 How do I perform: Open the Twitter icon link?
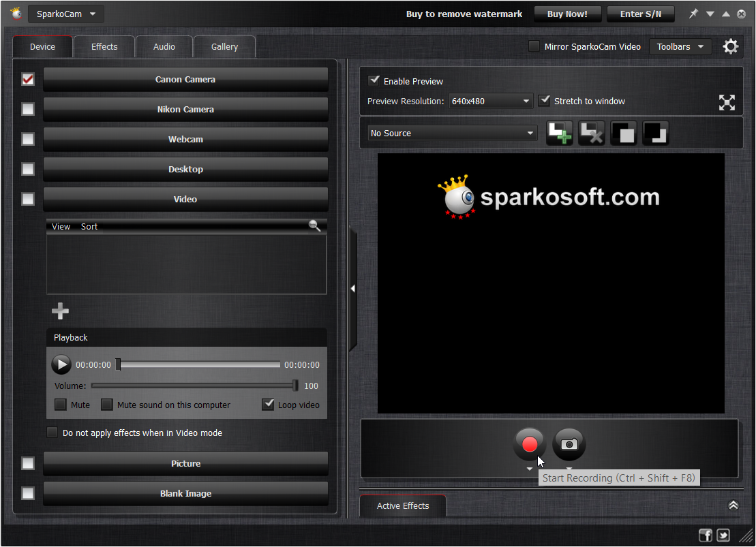click(723, 535)
